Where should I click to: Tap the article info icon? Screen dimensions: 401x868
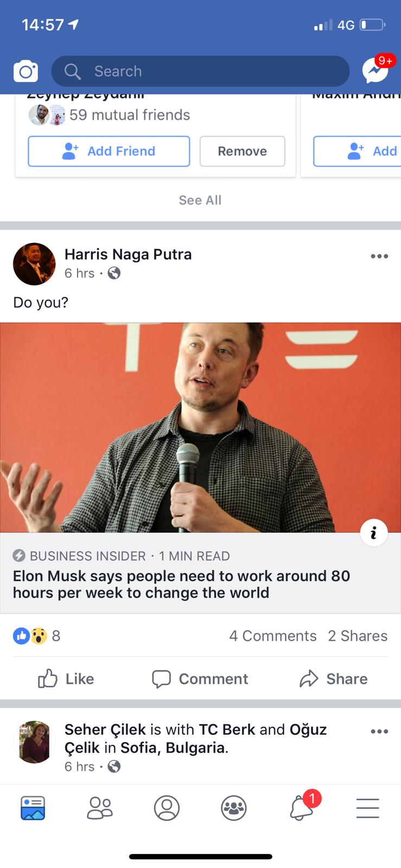point(374,533)
